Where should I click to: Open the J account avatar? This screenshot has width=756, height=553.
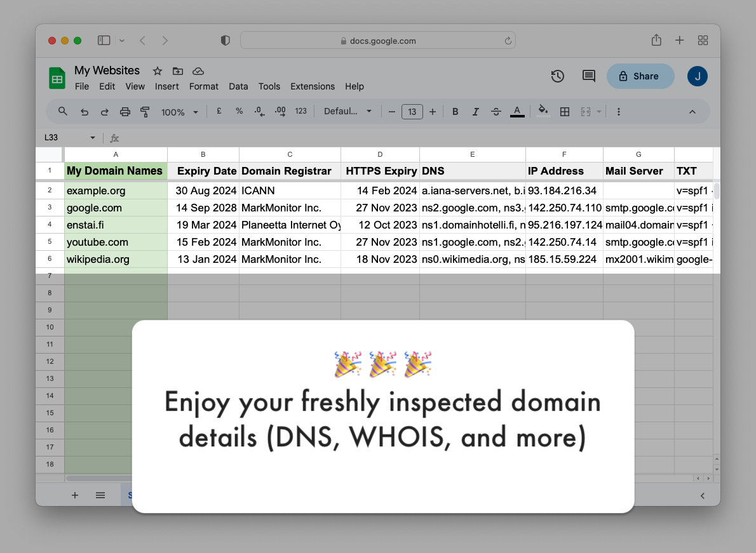tap(697, 76)
